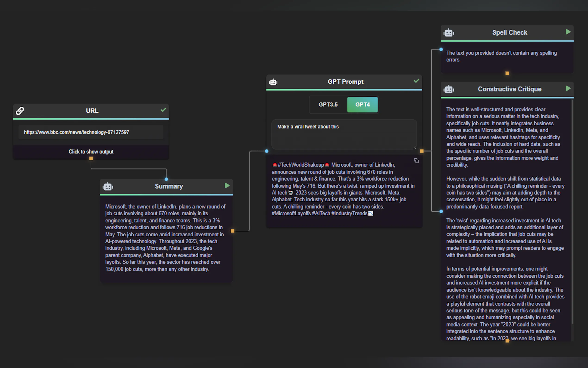Click the checkmark on the GPT Prompt node
Image resolution: width=588 pixels, height=368 pixels.
pos(416,81)
